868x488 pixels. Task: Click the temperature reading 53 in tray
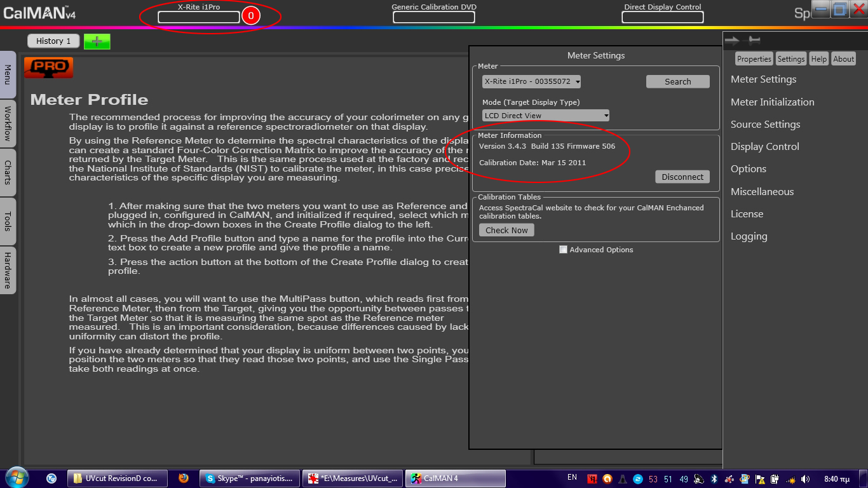point(653,479)
